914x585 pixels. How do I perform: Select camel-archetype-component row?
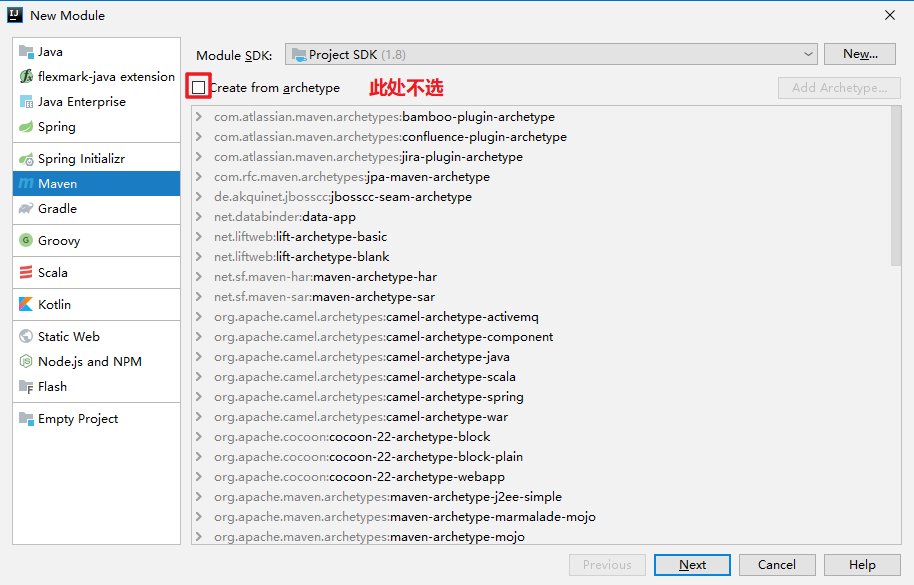click(541, 337)
